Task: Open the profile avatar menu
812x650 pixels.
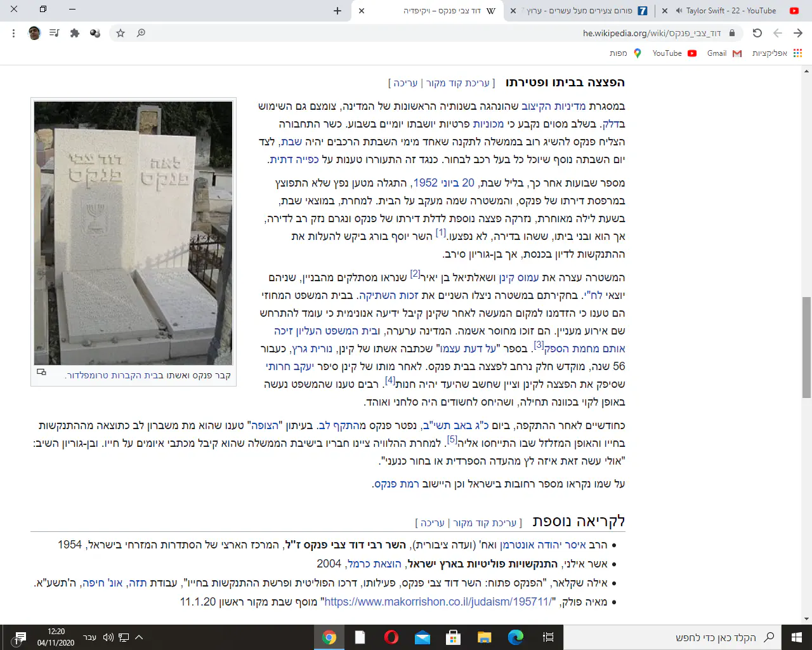Action: (34, 33)
